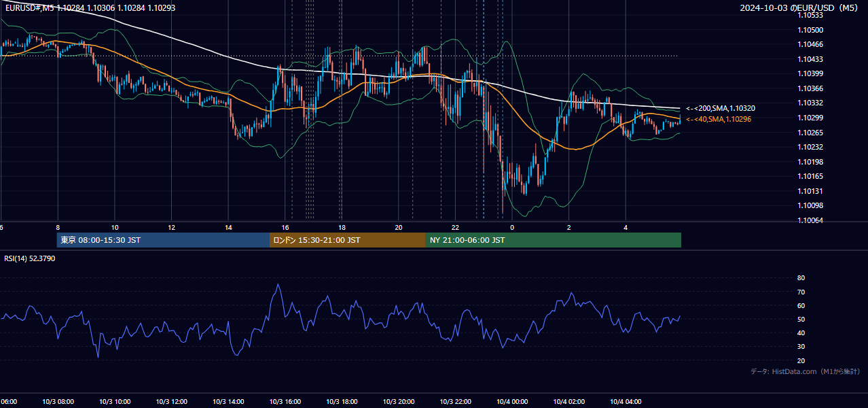Click the 40 SMA label showing 1.10296
This screenshot has width=868, height=408.
pos(719,119)
